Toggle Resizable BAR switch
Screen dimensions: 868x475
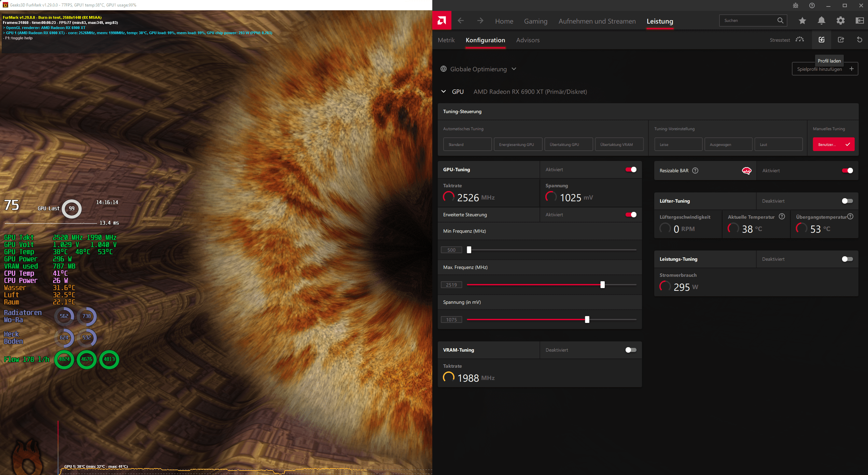847,171
